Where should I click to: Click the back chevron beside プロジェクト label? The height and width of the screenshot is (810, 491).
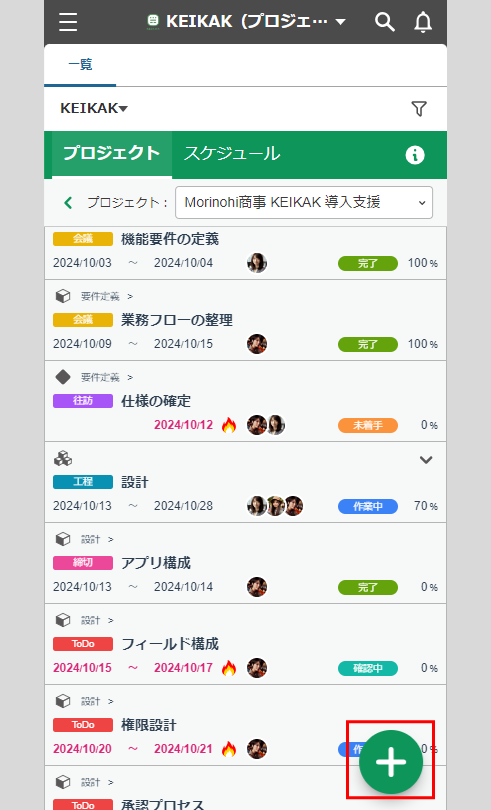pyautogui.click(x=68, y=202)
